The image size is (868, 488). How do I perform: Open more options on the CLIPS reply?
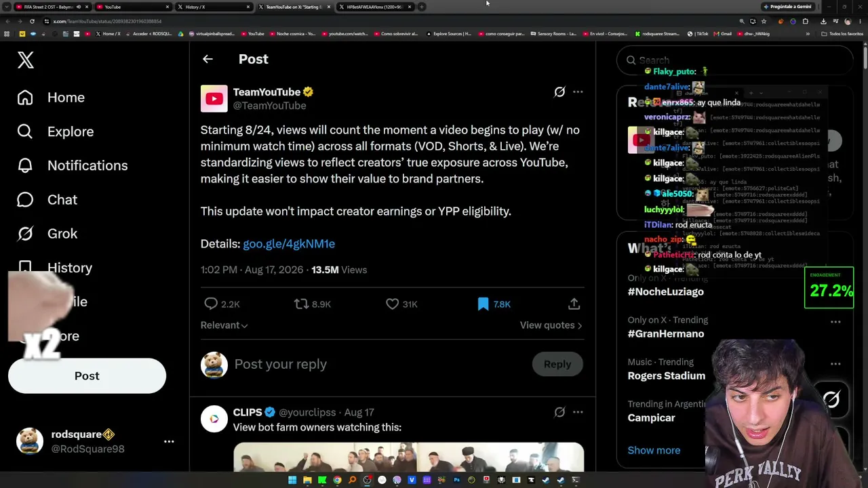[x=578, y=412]
